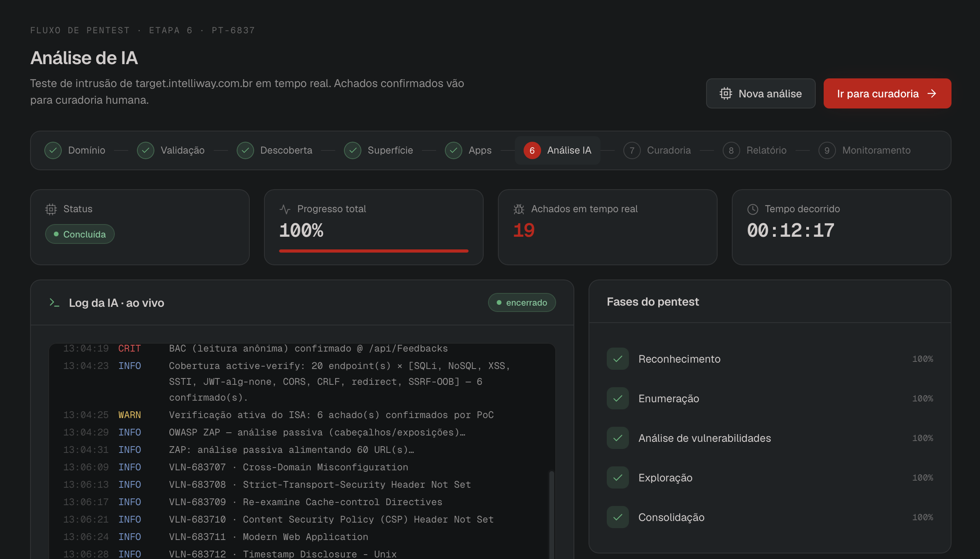
Task: Select the Enumeração phase label
Action: (669, 399)
